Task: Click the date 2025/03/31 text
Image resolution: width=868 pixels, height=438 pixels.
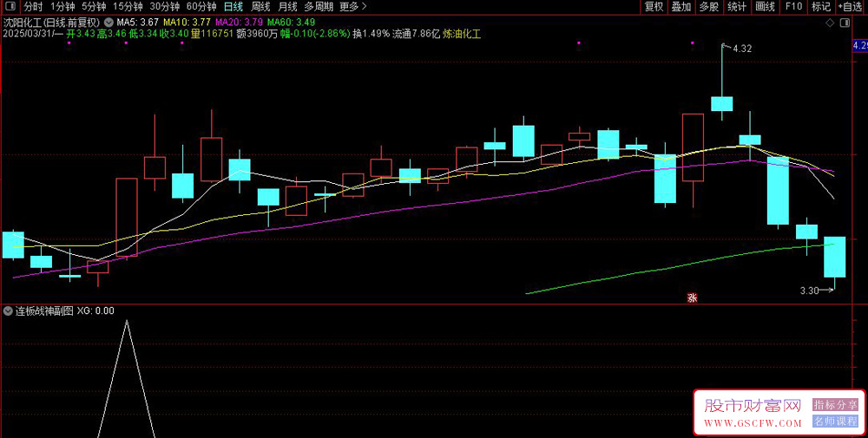Action: (x=29, y=34)
